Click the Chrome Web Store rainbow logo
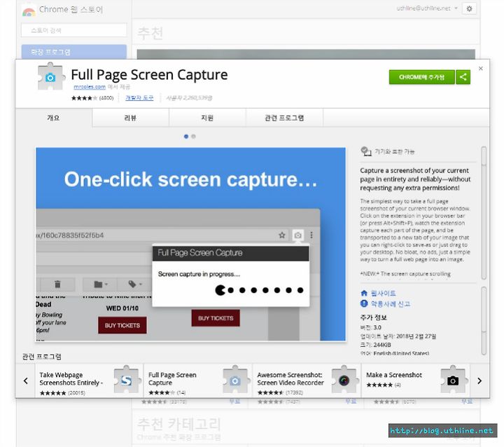This screenshot has width=504, height=447. [29, 12]
